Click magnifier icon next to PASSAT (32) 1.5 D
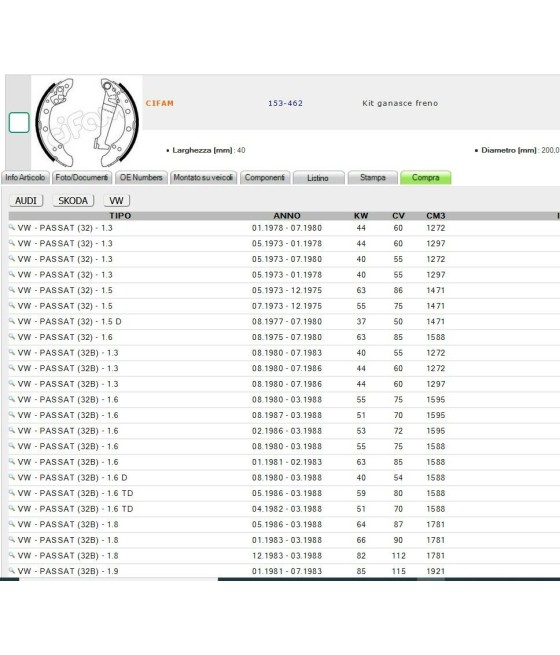560x655 pixels. (12, 321)
